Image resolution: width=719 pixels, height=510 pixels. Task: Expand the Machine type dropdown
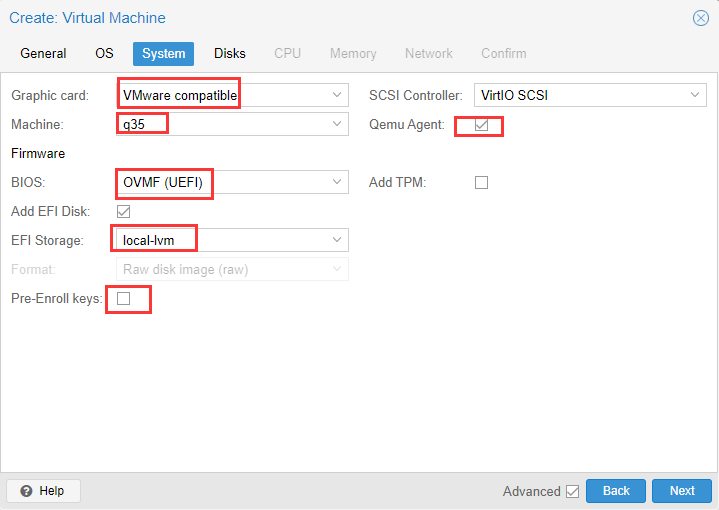[337, 124]
